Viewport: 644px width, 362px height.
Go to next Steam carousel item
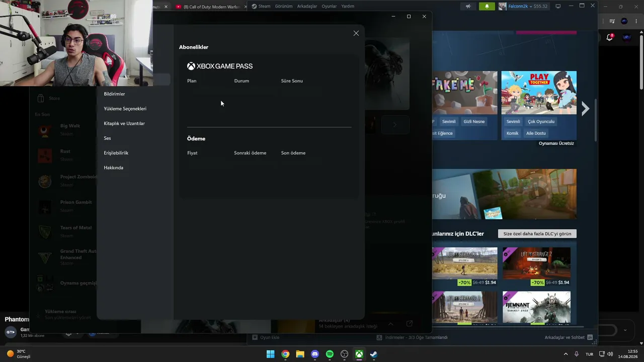point(585,109)
